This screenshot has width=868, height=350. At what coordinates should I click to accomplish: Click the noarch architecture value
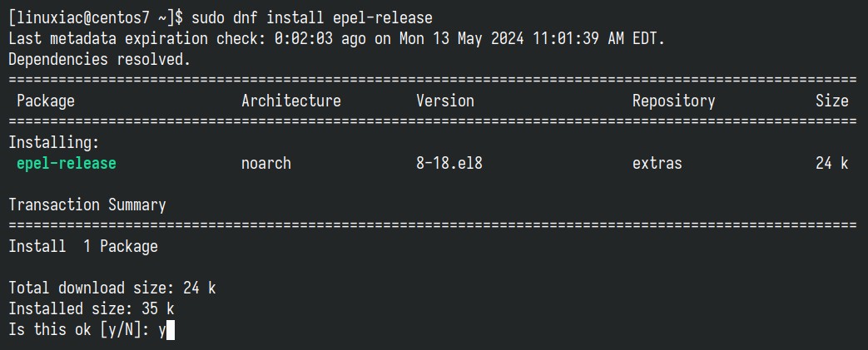[x=266, y=164]
